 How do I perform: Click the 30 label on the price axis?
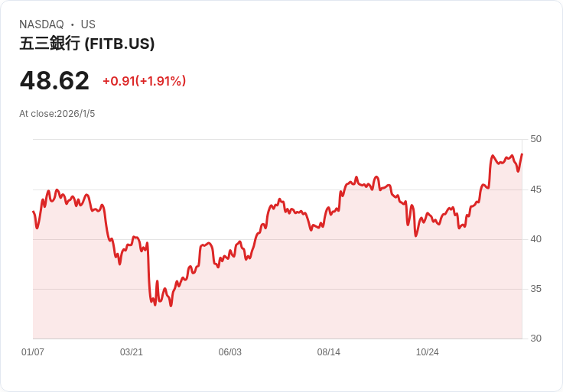pos(535,339)
